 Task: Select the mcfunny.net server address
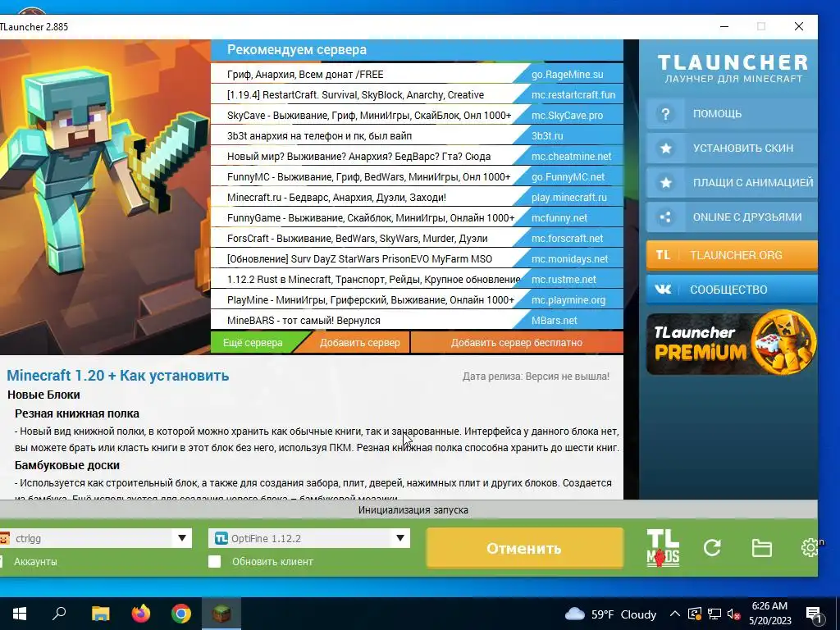(559, 218)
